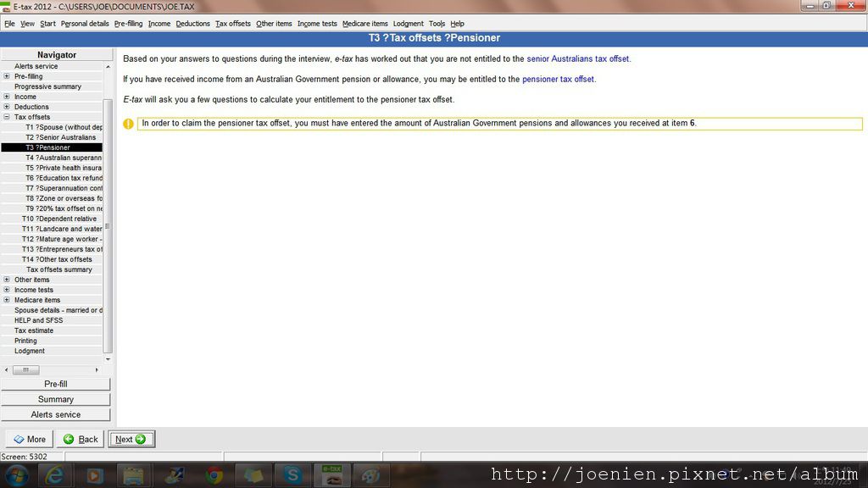Click the Summary button
The width and height of the screenshot is (868, 488).
point(56,400)
